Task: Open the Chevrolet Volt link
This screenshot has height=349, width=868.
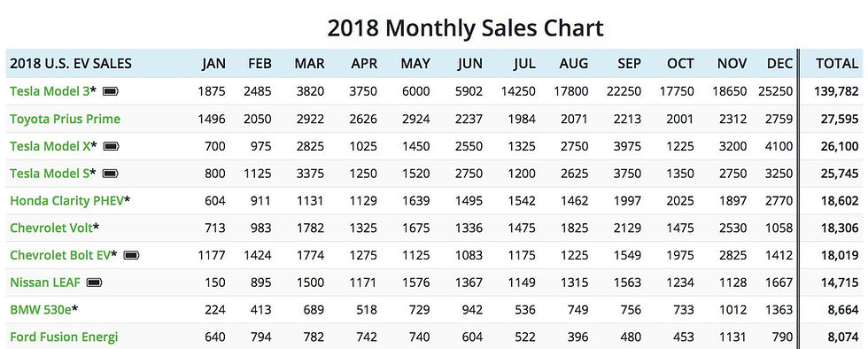Action: pos(51,228)
